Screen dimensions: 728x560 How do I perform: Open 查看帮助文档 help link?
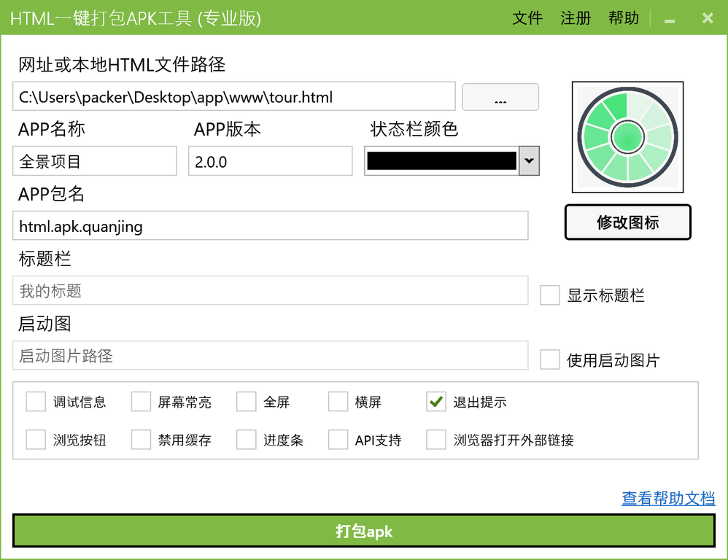coord(668,499)
